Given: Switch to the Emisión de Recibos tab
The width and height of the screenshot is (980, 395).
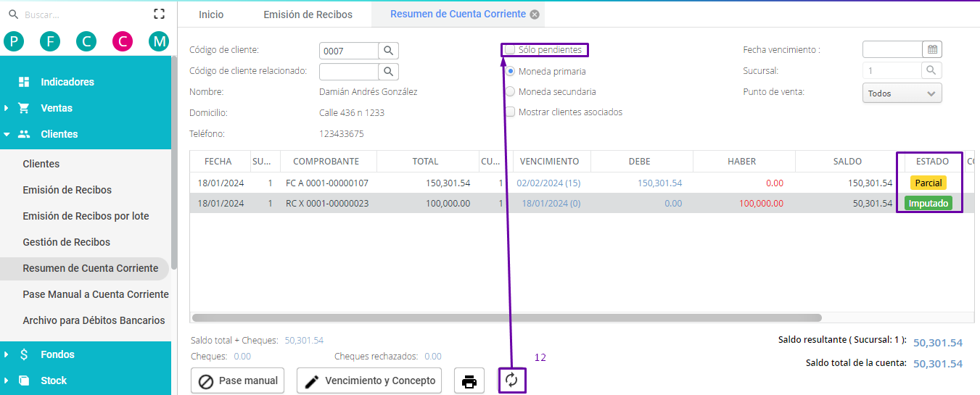Looking at the screenshot, I should click(308, 14).
